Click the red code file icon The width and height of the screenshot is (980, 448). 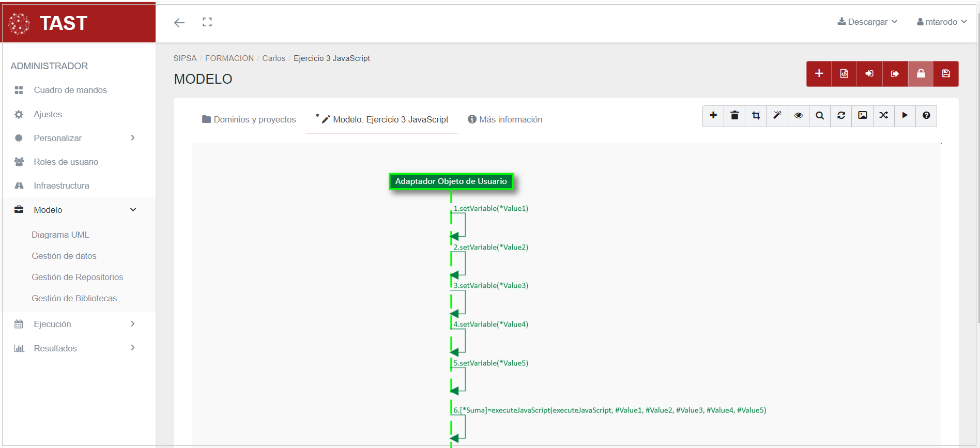pyautogui.click(x=844, y=74)
